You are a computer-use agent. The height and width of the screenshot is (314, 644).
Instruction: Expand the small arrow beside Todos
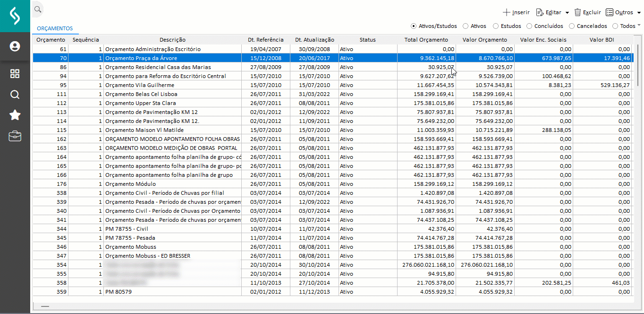[x=639, y=25]
